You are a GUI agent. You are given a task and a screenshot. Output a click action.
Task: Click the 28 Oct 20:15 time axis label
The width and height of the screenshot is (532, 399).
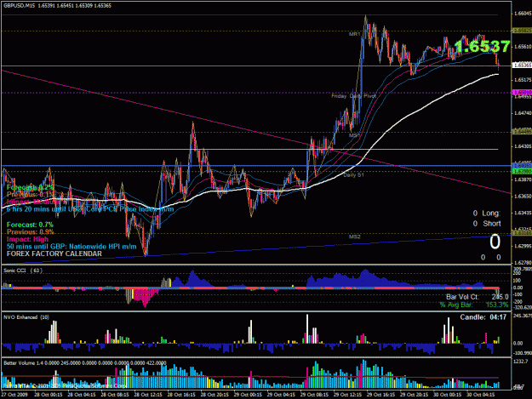pyautogui.click(x=215, y=395)
